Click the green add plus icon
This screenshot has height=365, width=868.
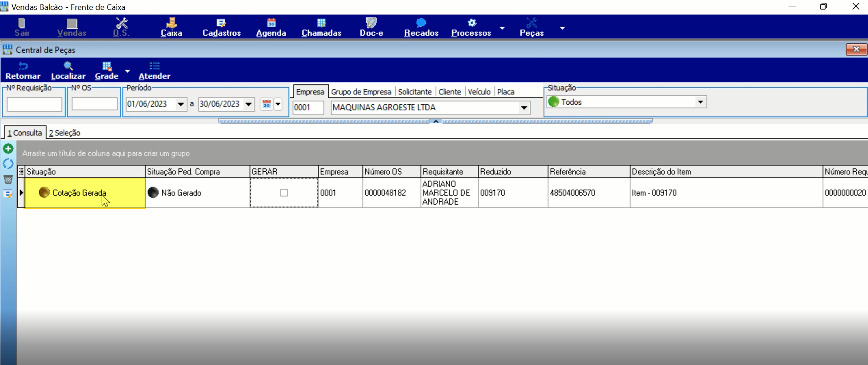click(8, 149)
